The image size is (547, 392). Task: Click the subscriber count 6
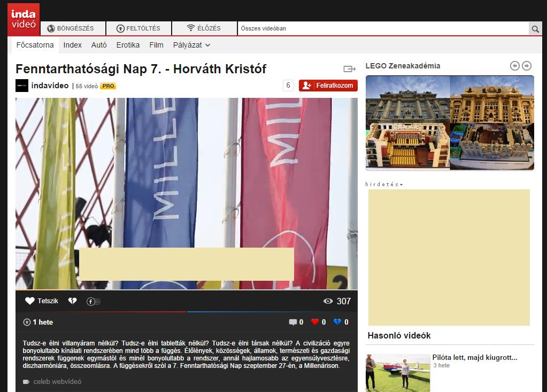click(288, 86)
